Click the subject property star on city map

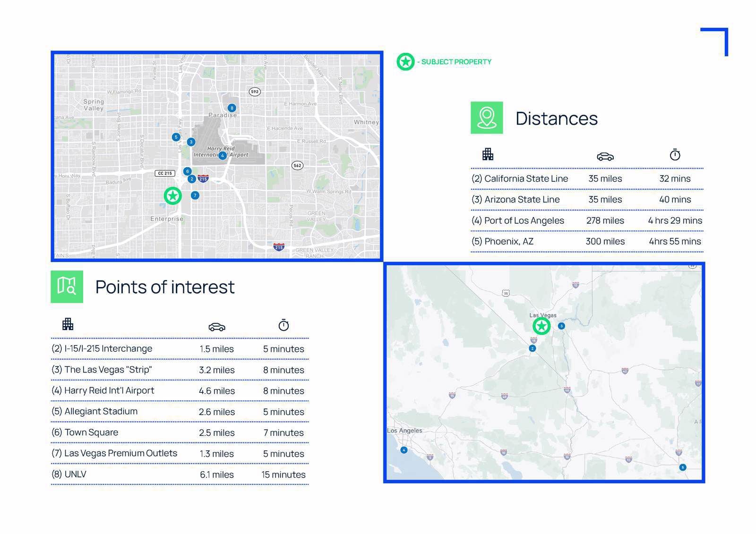pyautogui.click(x=173, y=195)
